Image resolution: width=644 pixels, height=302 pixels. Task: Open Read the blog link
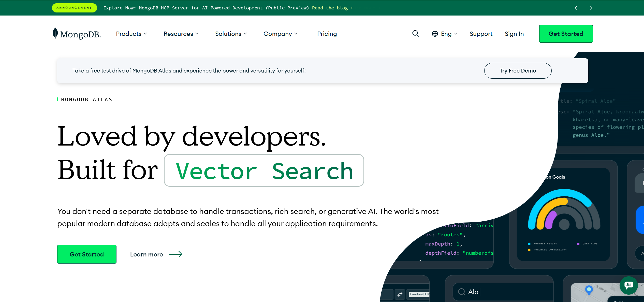[332, 8]
